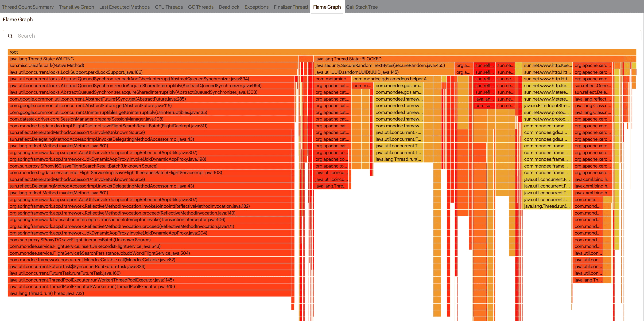View the Last Executed Methods tab
The image size is (644, 321).
[x=124, y=7]
